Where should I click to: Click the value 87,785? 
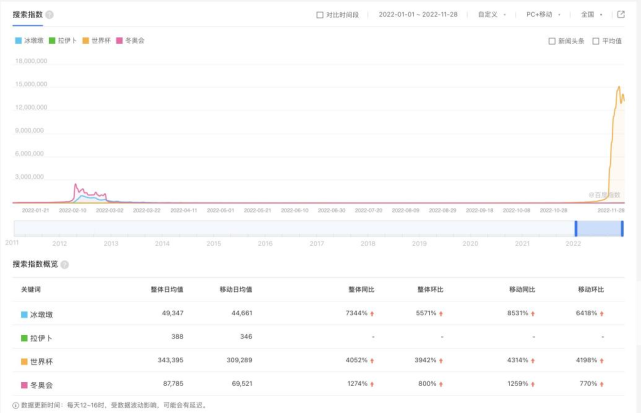[x=173, y=384]
